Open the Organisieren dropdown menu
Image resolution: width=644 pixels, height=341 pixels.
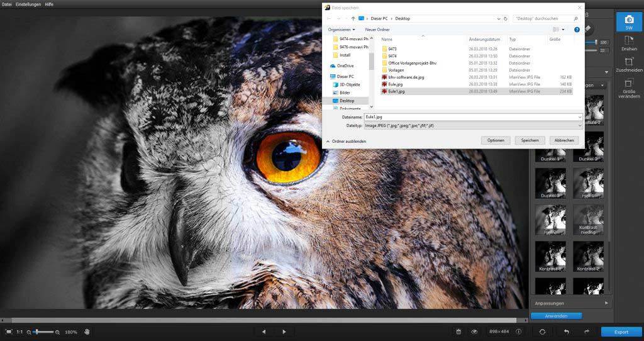pyautogui.click(x=341, y=30)
